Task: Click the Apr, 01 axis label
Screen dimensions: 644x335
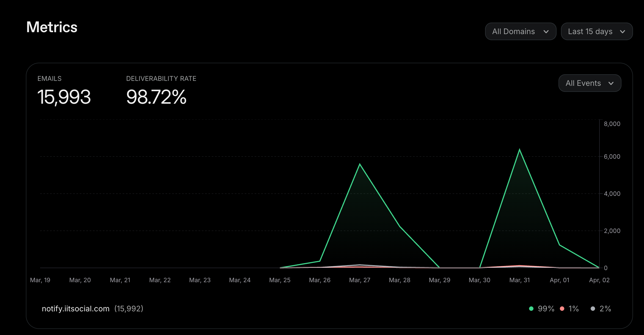Action: pyautogui.click(x=559, y=280)
